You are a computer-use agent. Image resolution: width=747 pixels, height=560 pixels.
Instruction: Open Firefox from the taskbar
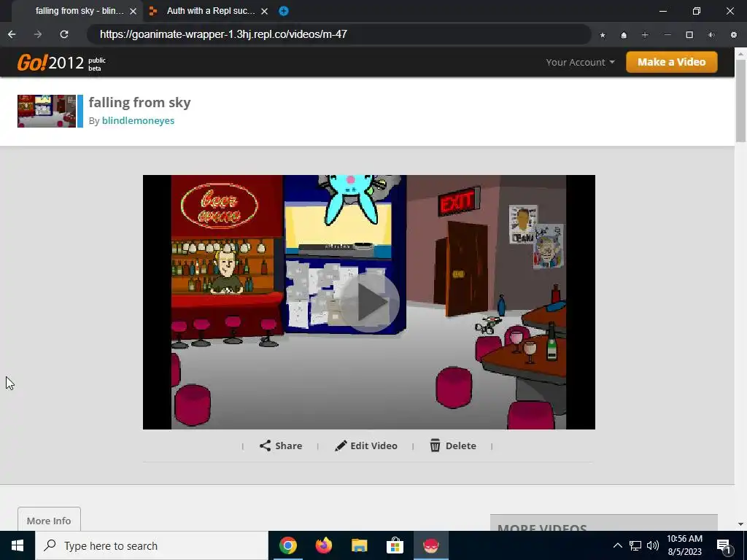(x=323, y=545)
